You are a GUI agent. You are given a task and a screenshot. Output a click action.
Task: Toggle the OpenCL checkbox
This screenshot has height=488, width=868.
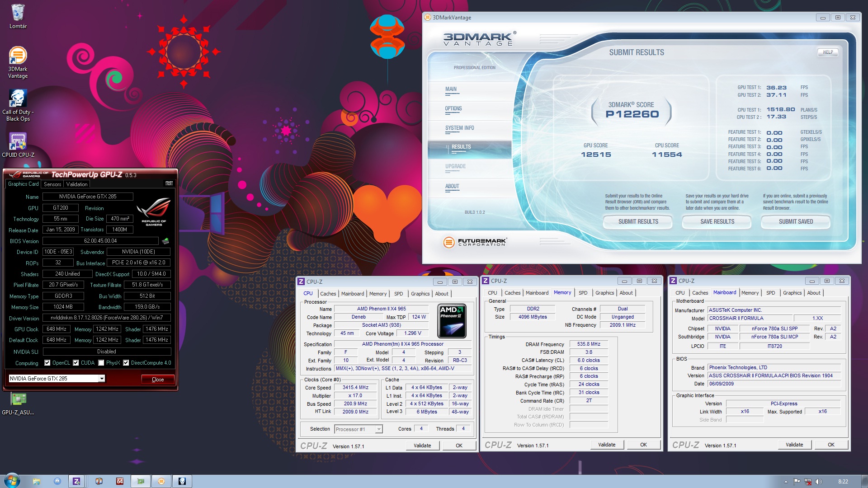click(47, 363)
